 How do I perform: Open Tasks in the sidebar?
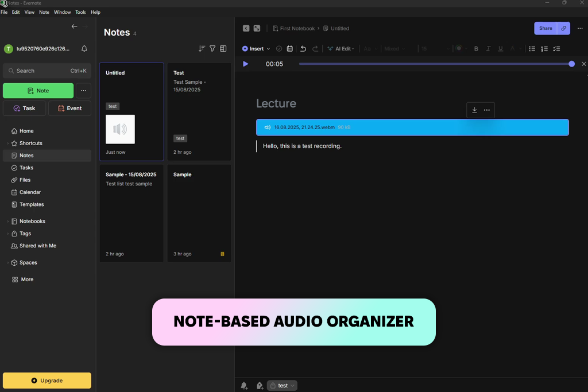pos(47,168)
